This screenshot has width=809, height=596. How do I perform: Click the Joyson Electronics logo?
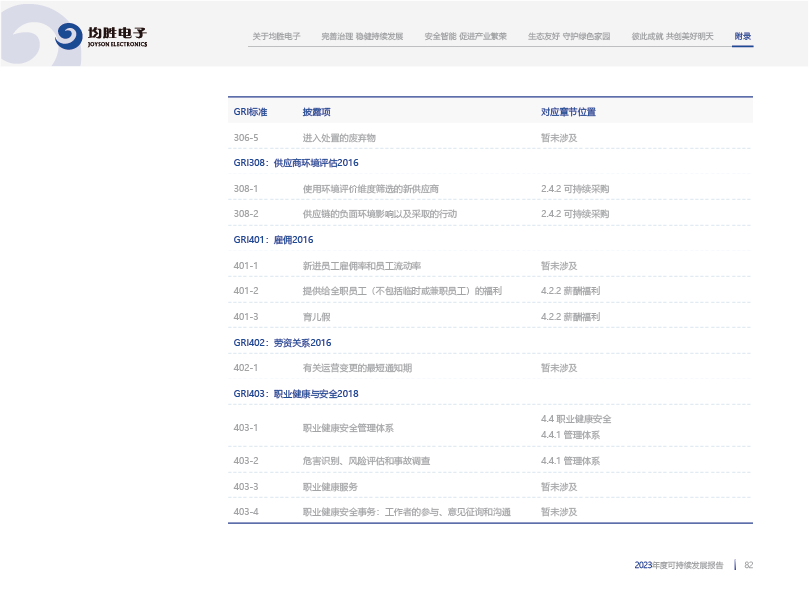tap(101, 36)
